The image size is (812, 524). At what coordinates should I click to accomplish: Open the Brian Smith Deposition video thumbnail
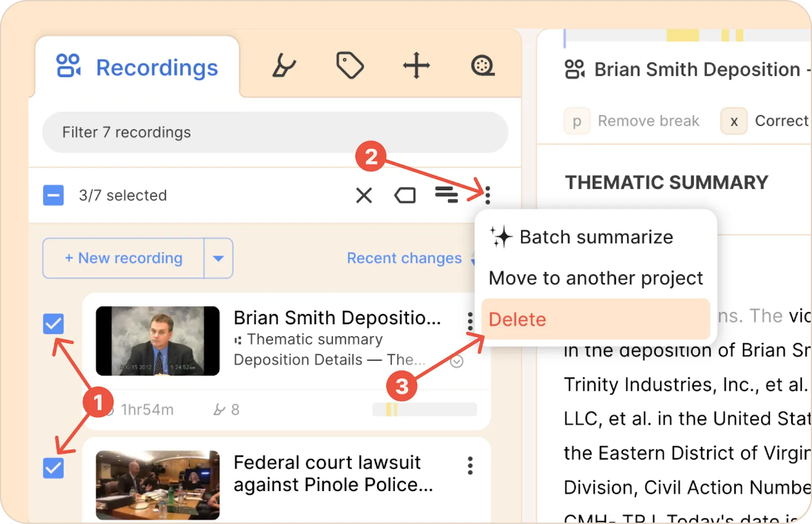[x=158, y=341]
